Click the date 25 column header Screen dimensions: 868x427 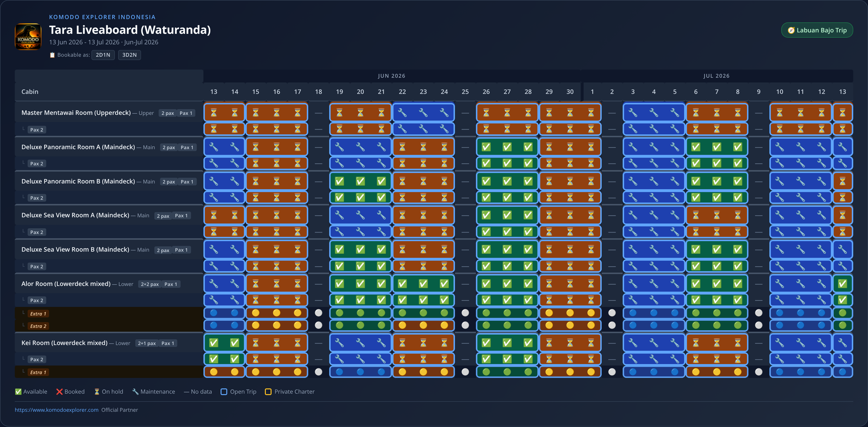pyautogui.click(x=465, y=92)
